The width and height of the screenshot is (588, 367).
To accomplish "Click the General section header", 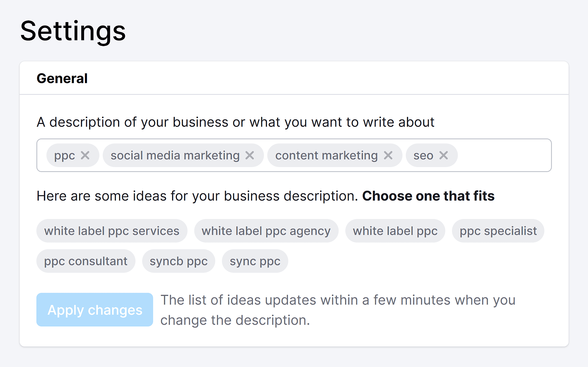I will pos(62,78).
